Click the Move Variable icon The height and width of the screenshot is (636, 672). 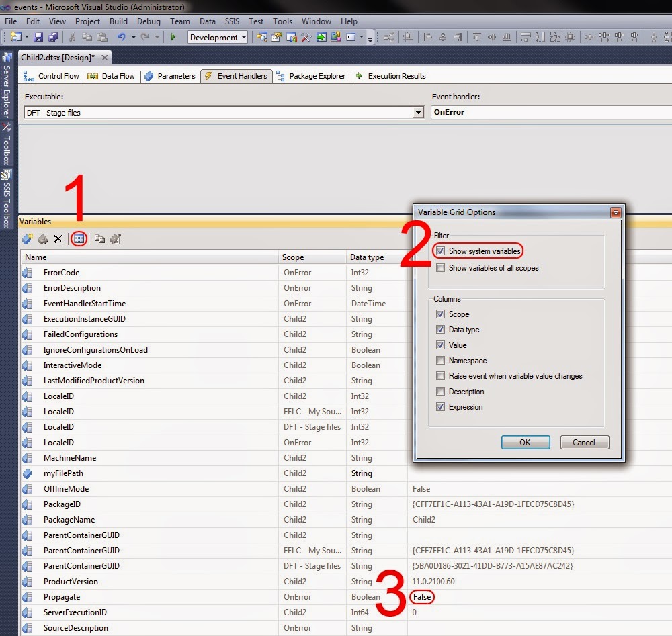[43, 239]
